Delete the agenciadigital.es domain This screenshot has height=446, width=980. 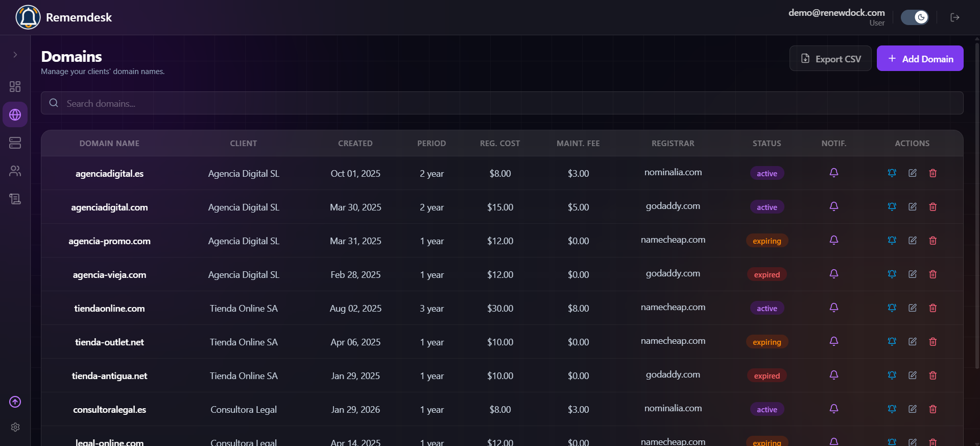coord(933,173)
